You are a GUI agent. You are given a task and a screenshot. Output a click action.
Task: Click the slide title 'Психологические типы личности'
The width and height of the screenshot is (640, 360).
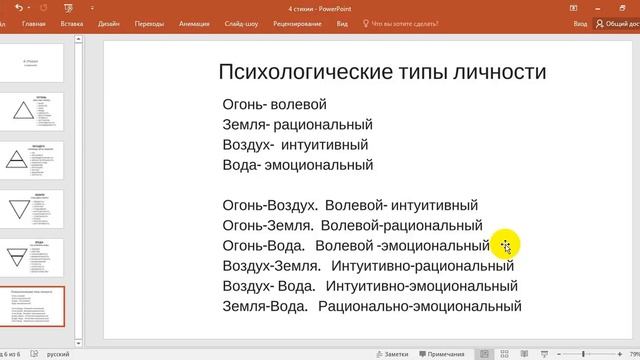tap(382, 72)
